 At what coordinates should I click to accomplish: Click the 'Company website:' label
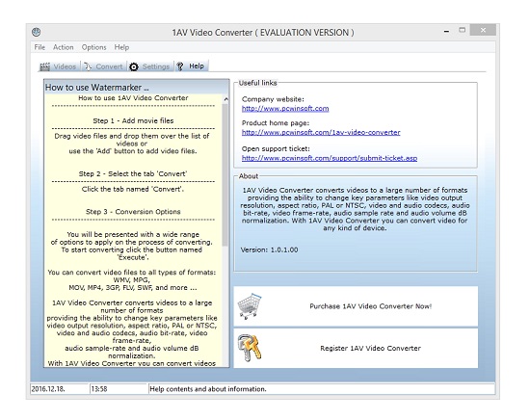(x=273, y=99)
